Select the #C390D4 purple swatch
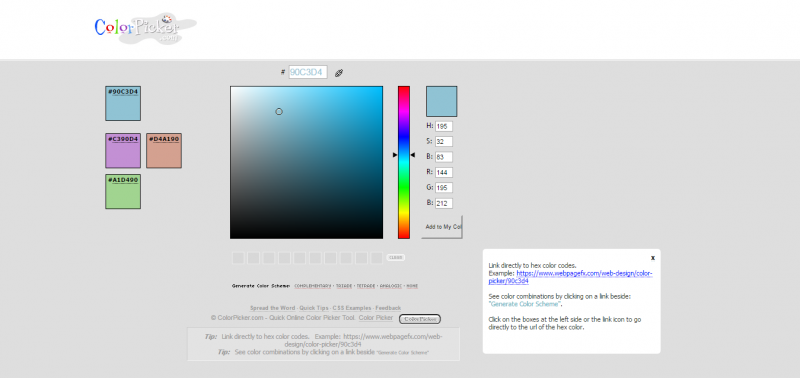 (x=123, y=150)
